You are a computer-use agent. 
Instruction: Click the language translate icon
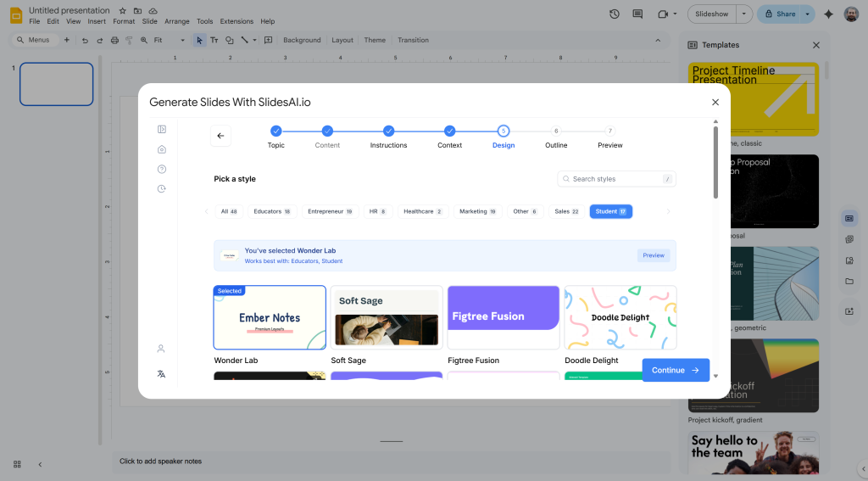pyautogui.click(x=161, y=374)
